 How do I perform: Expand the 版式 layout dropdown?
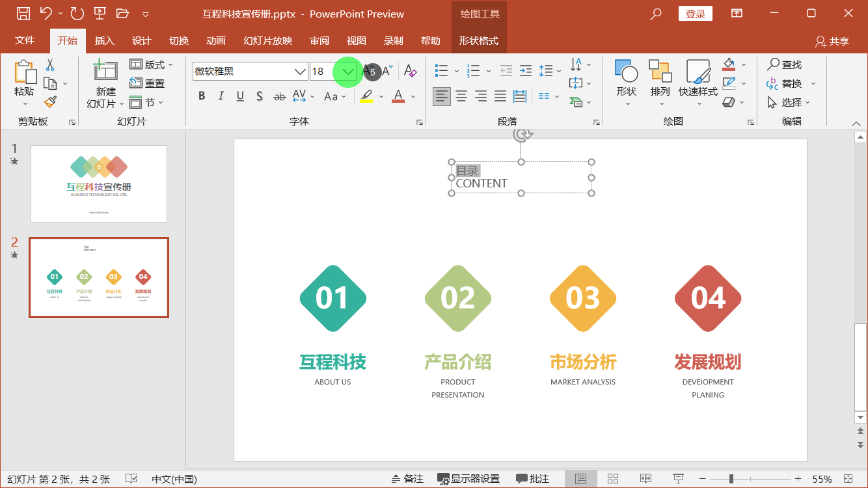[x=171, y=64]
